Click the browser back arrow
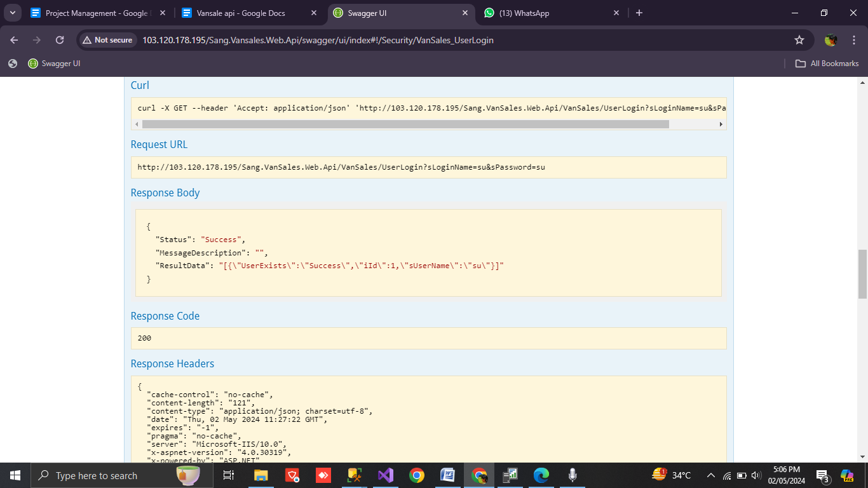The height and width of the screenshot is (488, 868). click(14, 40)
